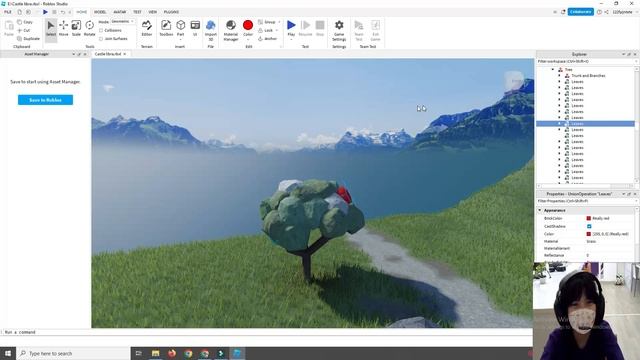Viewport: 640px width, 360px height.
Task: Click the Collaborate button
Action: [x=580, y=12]
